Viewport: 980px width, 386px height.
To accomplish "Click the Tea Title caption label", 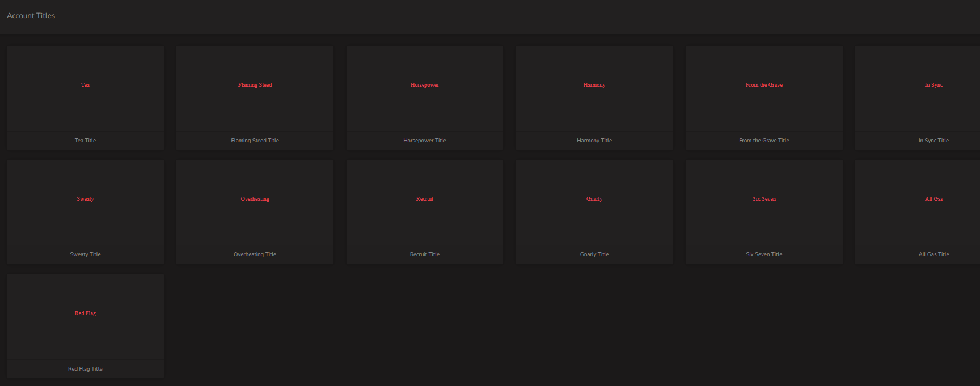I will point(85,141).
